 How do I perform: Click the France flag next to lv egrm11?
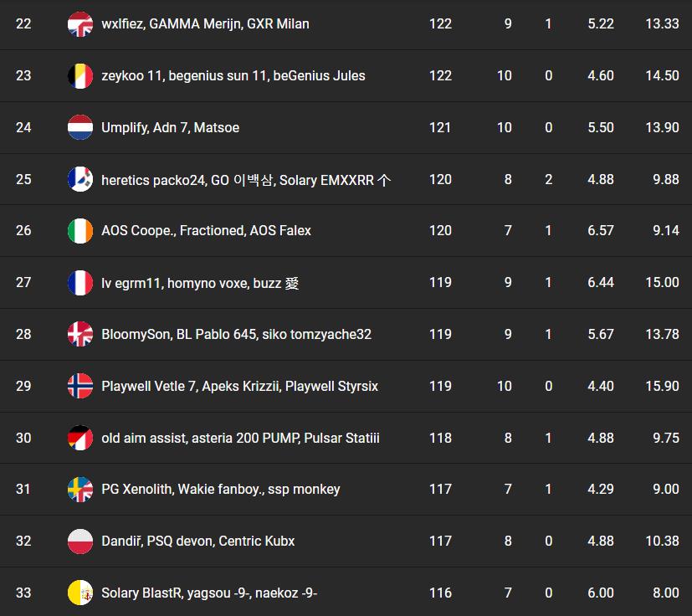point(79,283)
